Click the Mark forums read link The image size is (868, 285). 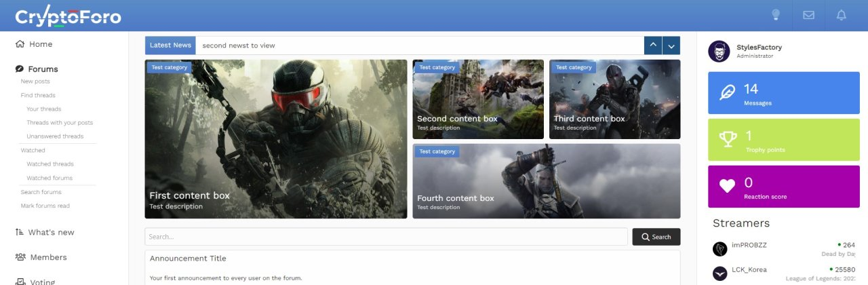pos(45,206)
